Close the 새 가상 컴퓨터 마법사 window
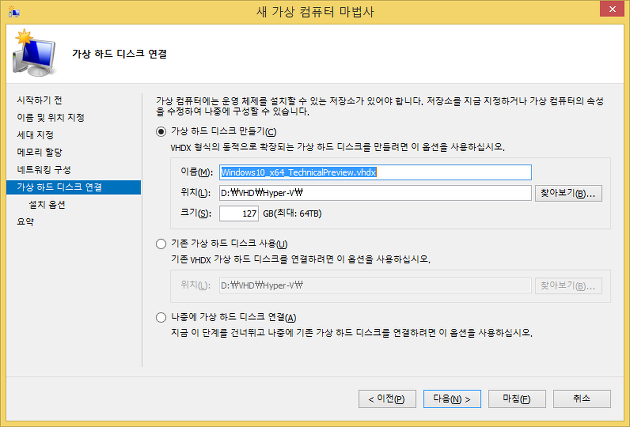The width and height of the screenshot is (630, 427). point(612,9)
